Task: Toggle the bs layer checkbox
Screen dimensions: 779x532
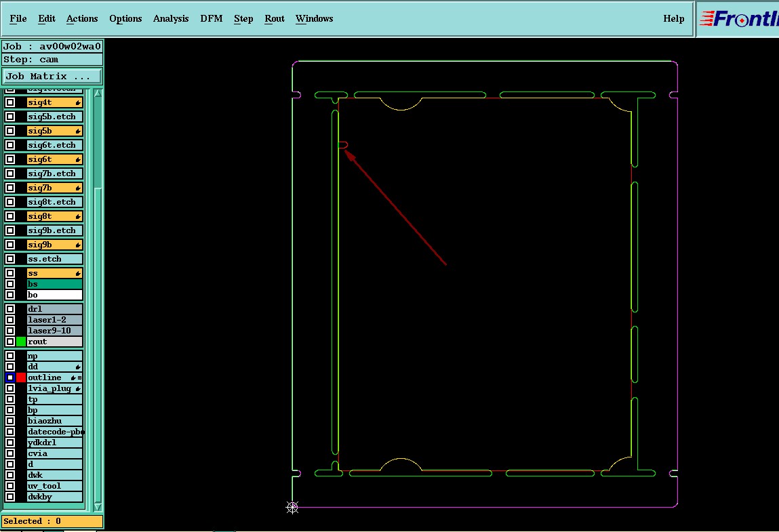Action: point(10,284)
